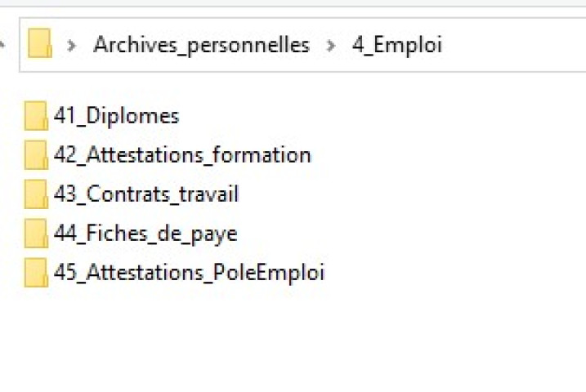Viewport: 586px width, 392px height.
Task: Expand the chevron before 4_Emploi
Action: click(331, 45)
